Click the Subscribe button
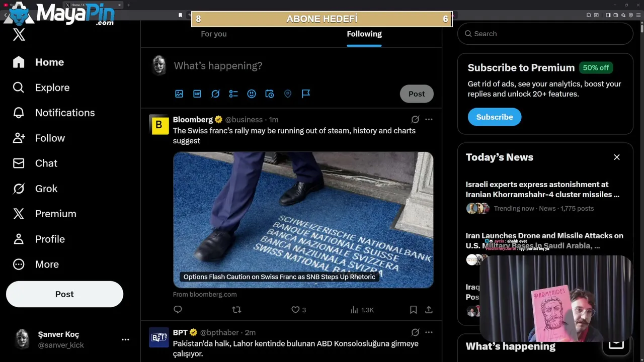644x362 pixels. [x=495, y=117]
